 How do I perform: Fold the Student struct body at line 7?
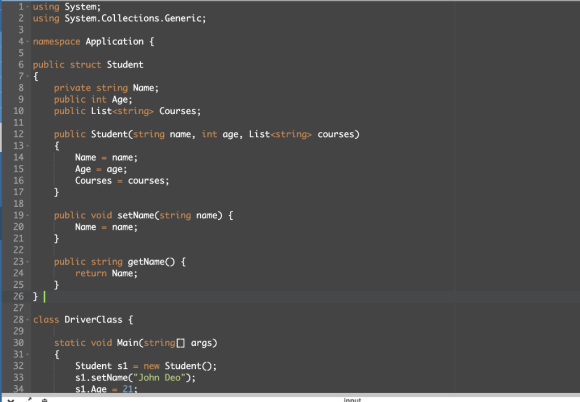[28, 76]
